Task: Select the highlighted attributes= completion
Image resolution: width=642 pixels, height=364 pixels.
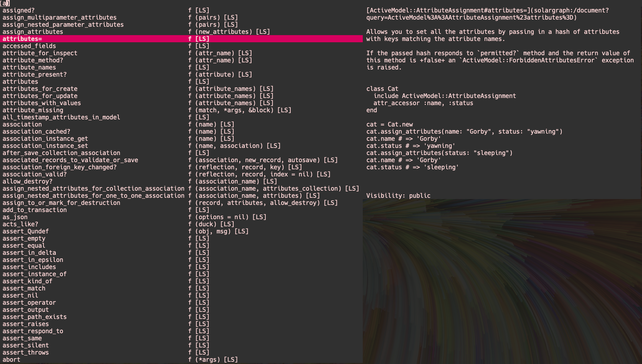Action: coord(22,39)
